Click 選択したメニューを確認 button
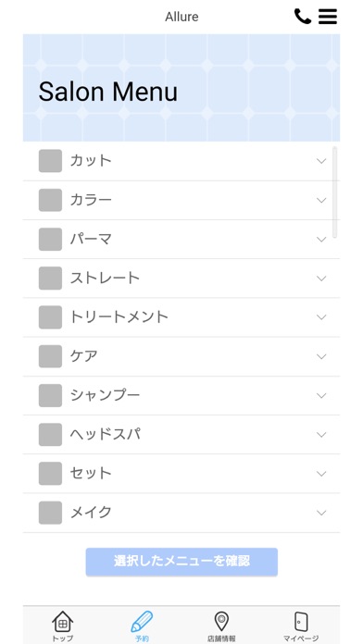Image resolution: width=363 pixels, height=644 pixels. 181,562
